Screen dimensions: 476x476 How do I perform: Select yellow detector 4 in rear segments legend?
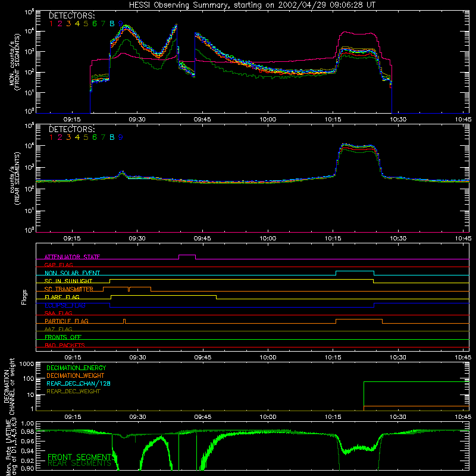tap(77, 137)
